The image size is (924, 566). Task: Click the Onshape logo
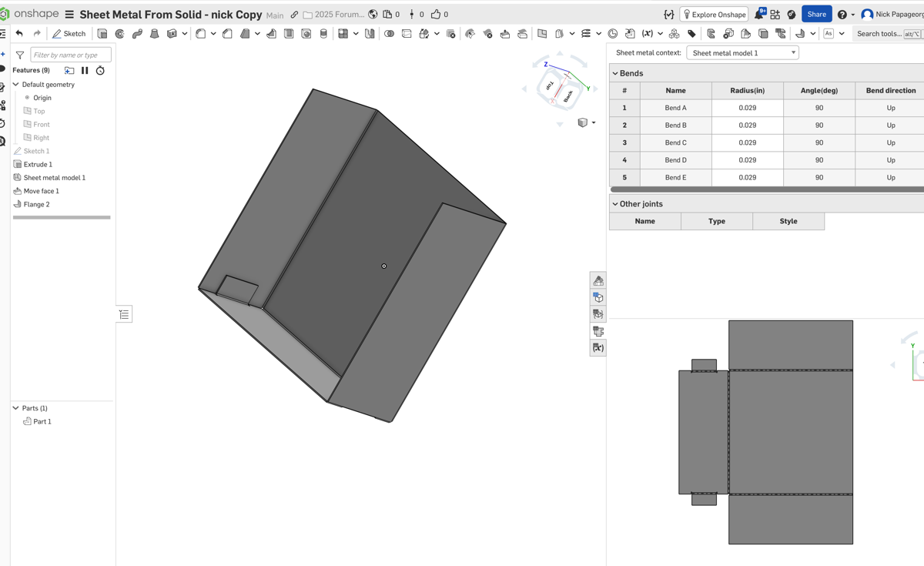[x=31, y=14]
